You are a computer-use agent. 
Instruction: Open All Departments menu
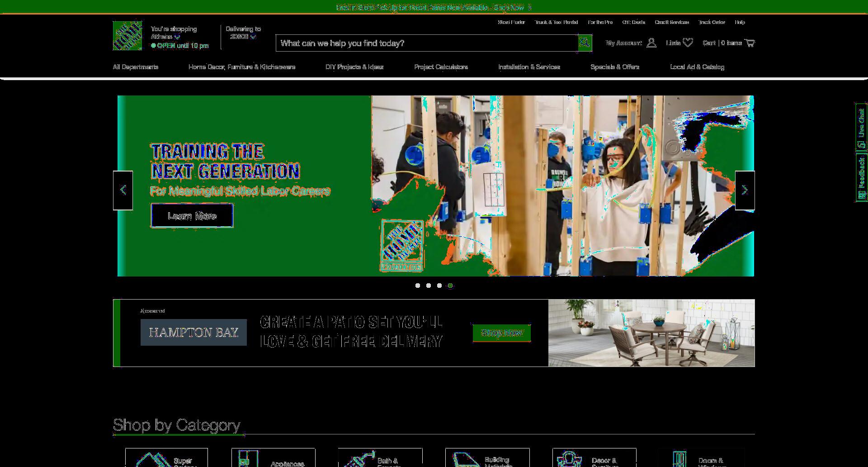click(136, 67)
